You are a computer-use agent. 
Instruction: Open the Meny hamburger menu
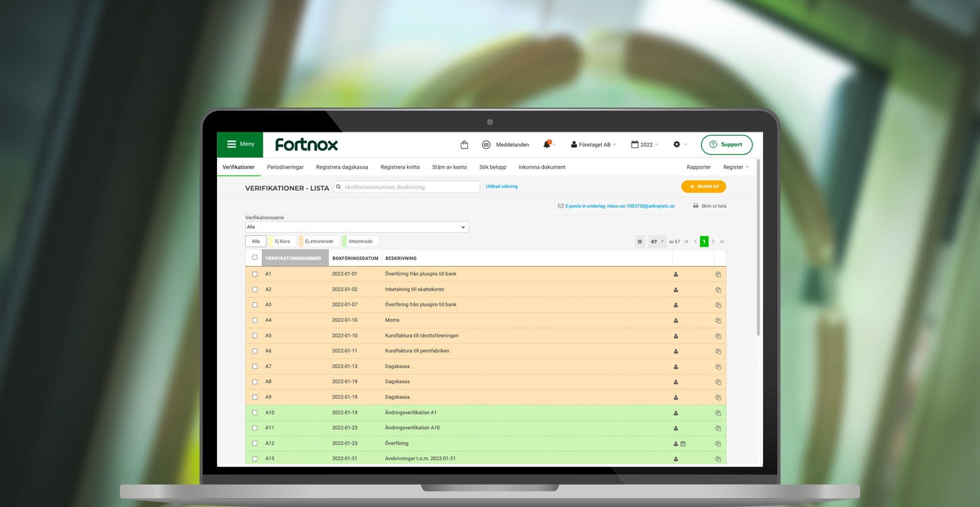point(240,144)
